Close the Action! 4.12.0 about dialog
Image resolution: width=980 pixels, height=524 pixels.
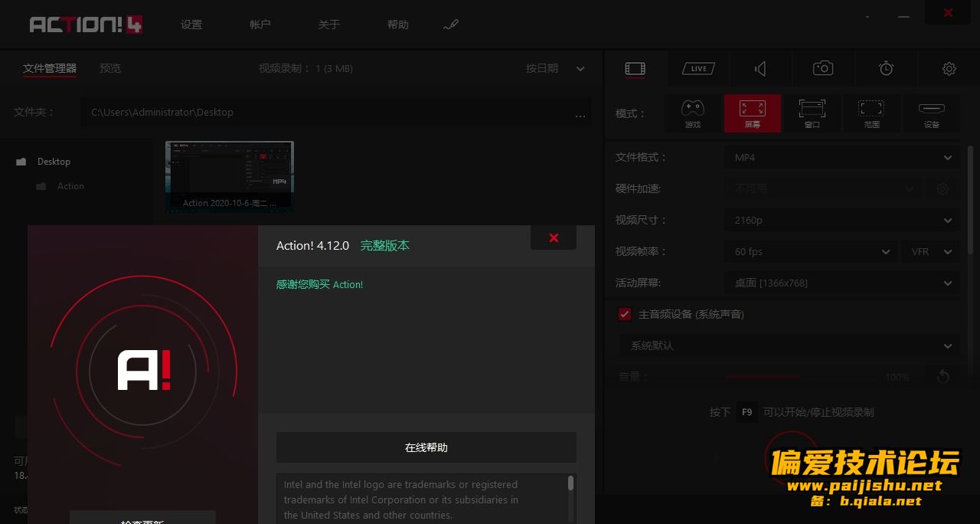[x=554, y=237]
